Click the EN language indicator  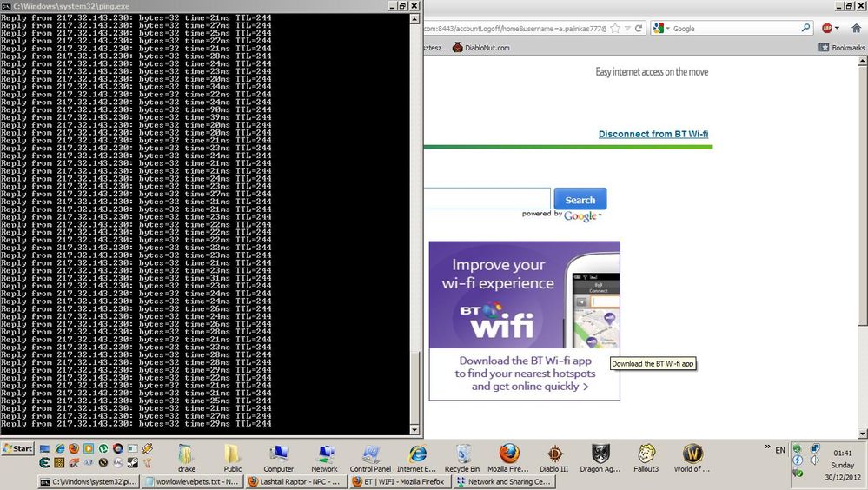(780, 450)
